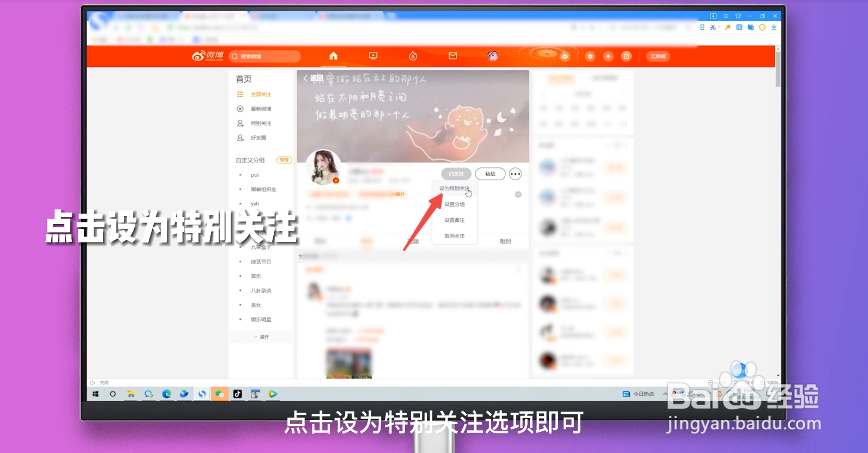Click 今日热点 in the taskbar

point(638,394)
